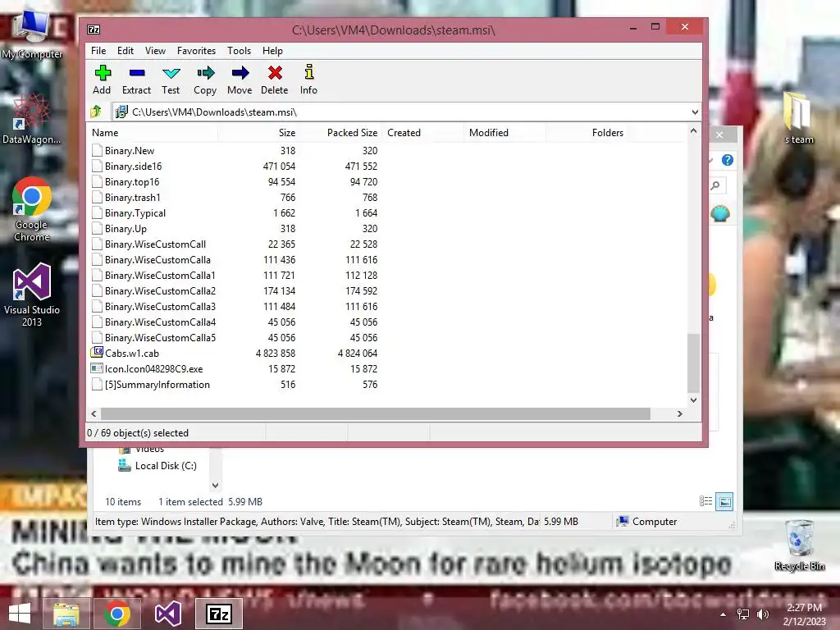840x630 pixels.
Task: Open Google Chrome desktop shortcut
Action: point(32,209)
